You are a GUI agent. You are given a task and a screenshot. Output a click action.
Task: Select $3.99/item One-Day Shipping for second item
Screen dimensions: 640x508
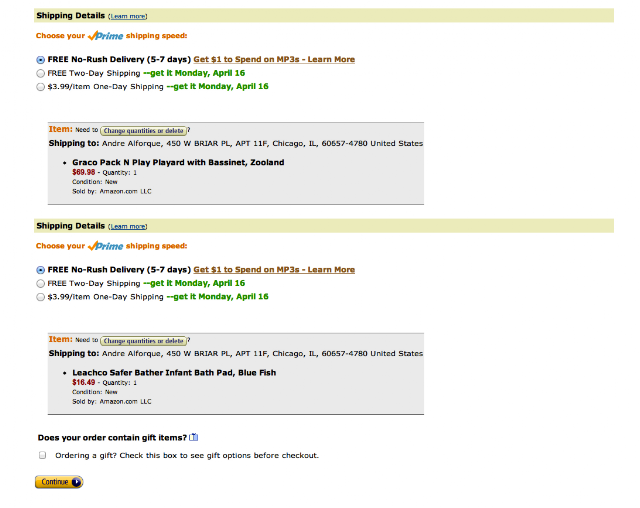[x=40, y=297]
